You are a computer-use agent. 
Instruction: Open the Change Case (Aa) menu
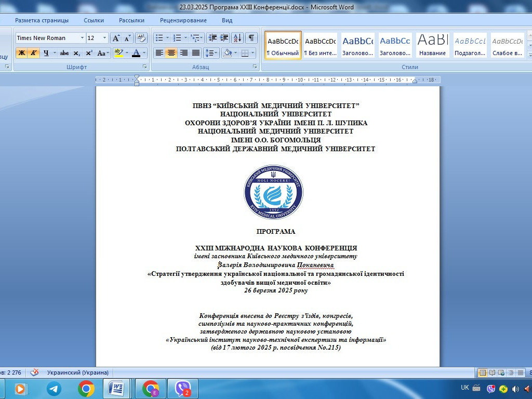[x=103, y=53]
